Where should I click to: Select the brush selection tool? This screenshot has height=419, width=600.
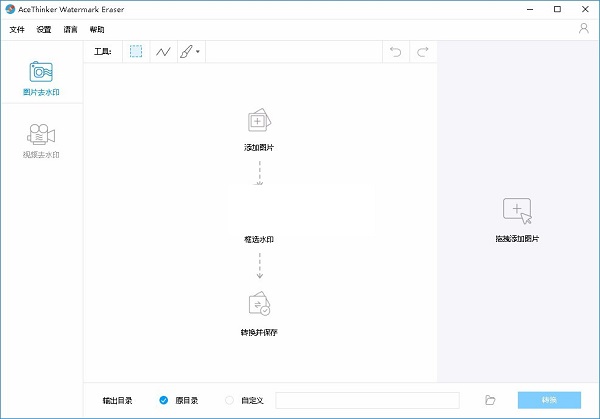(186, 51)
